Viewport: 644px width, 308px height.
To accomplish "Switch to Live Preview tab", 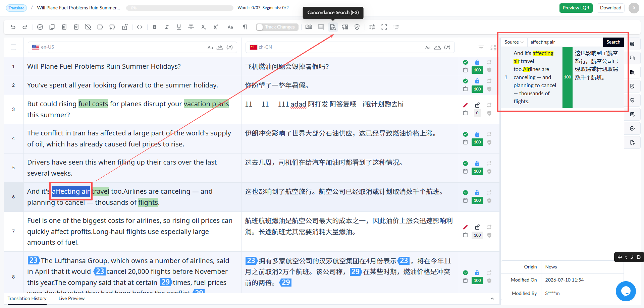I will tap(71, 299).
